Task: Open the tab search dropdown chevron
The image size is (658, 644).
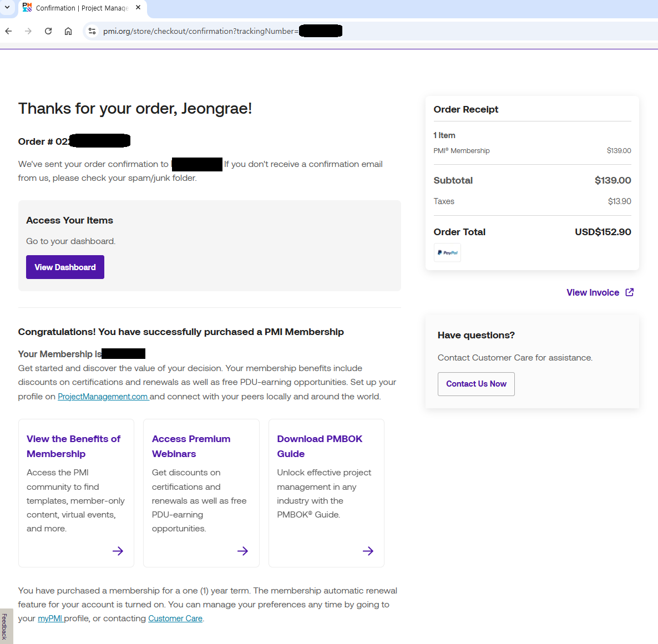Action: pyautogui.click(x=7, y=8)
